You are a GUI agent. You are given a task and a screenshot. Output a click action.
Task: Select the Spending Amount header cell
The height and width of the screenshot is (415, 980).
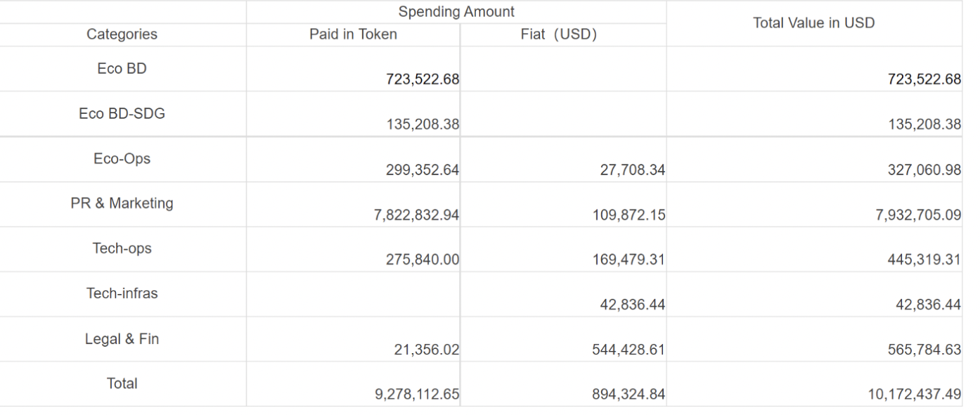point(456,12)
